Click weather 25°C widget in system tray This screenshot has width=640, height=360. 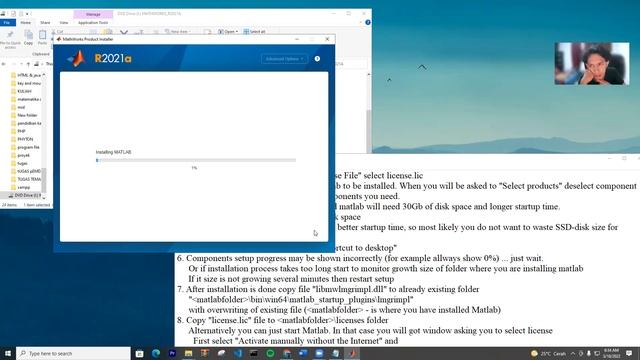pyautogui.click(x=548, y=353)
